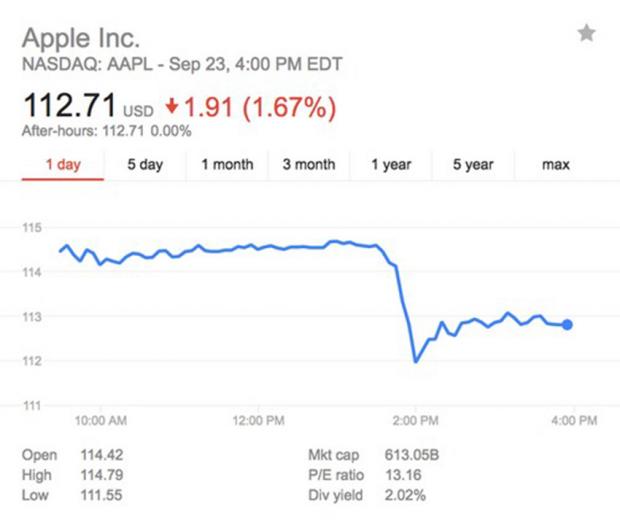Click the Mkt cap value 613.05B

(412, 455)
